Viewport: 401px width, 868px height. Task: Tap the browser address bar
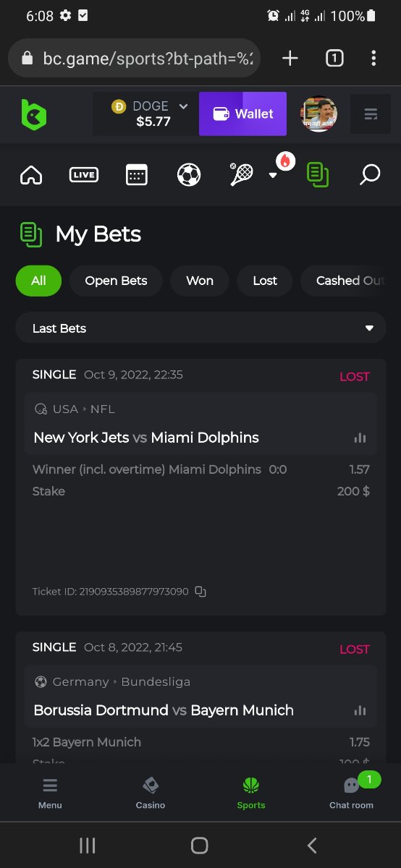pyautogui.click(x=134, y=58)
